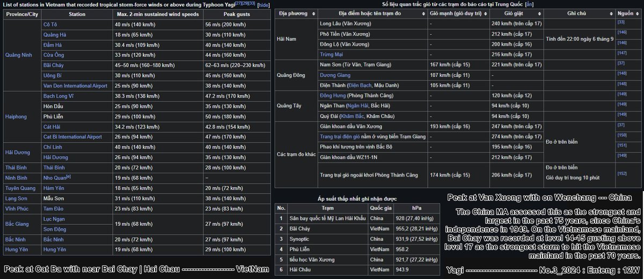This screenshot has width=644, height=279.
Task: Open the Vĩnh Phúc province link
Action: pyautogui.click(x=18, y=208)
